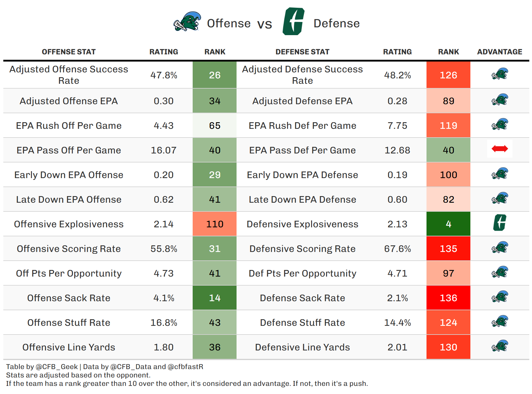
Task: Select Tulane advantage logo in Defensive Line Yards row
Action: point(500,346)
